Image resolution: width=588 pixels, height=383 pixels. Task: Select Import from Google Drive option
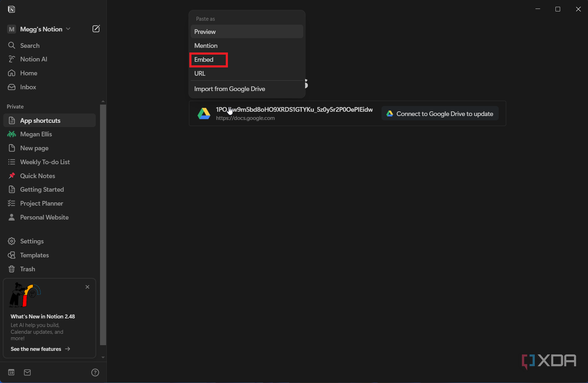tap(247, 89)
